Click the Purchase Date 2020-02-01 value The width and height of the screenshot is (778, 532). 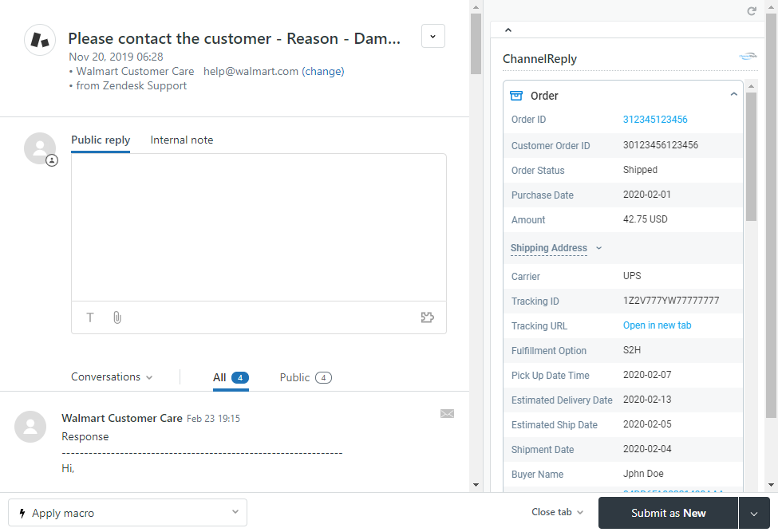click(647, 195)
